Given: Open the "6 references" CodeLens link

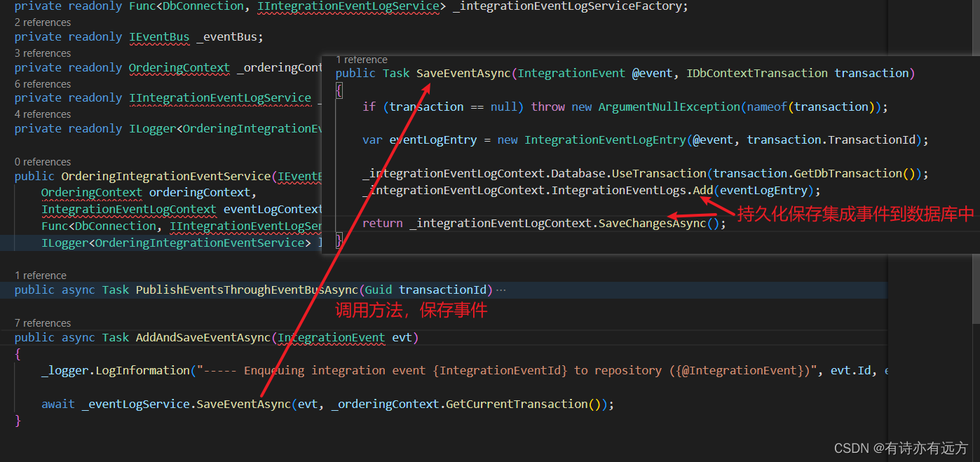Looking at the screenshot, I should (43, 84).
